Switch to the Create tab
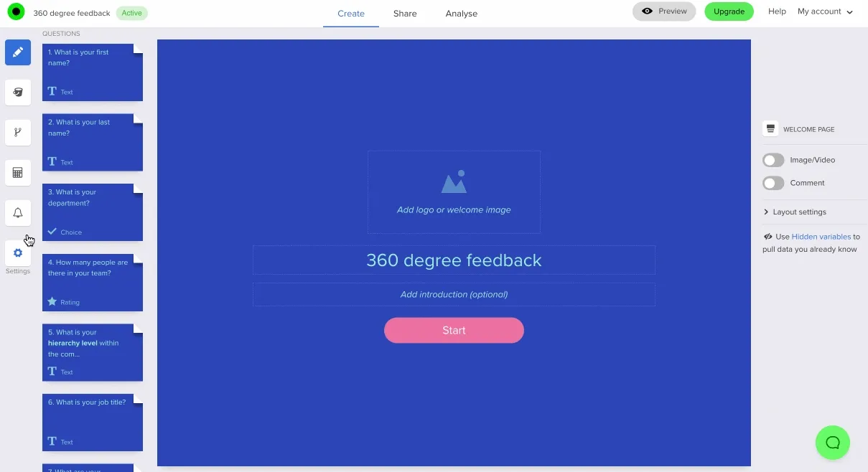 (351, 14)
